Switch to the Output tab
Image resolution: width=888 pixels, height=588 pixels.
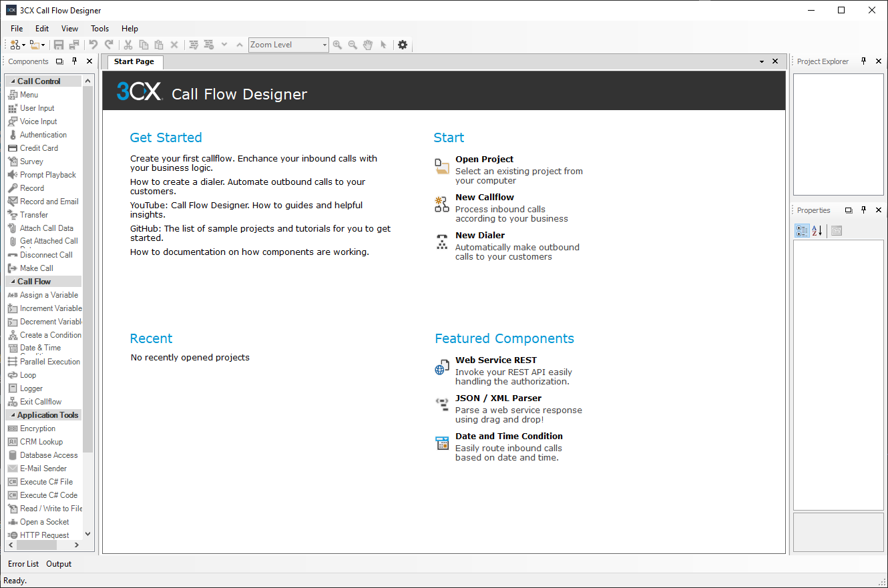59,564
